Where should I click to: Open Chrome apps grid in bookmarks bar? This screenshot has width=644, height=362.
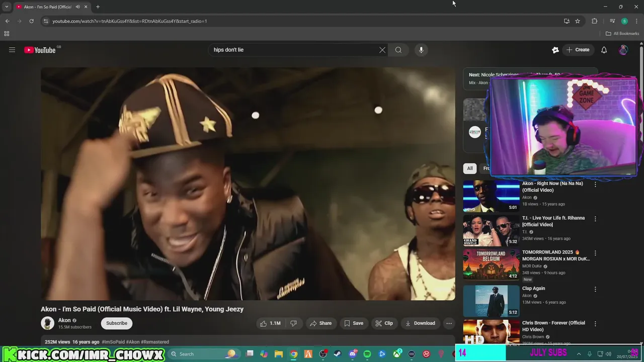pos(7,34)
